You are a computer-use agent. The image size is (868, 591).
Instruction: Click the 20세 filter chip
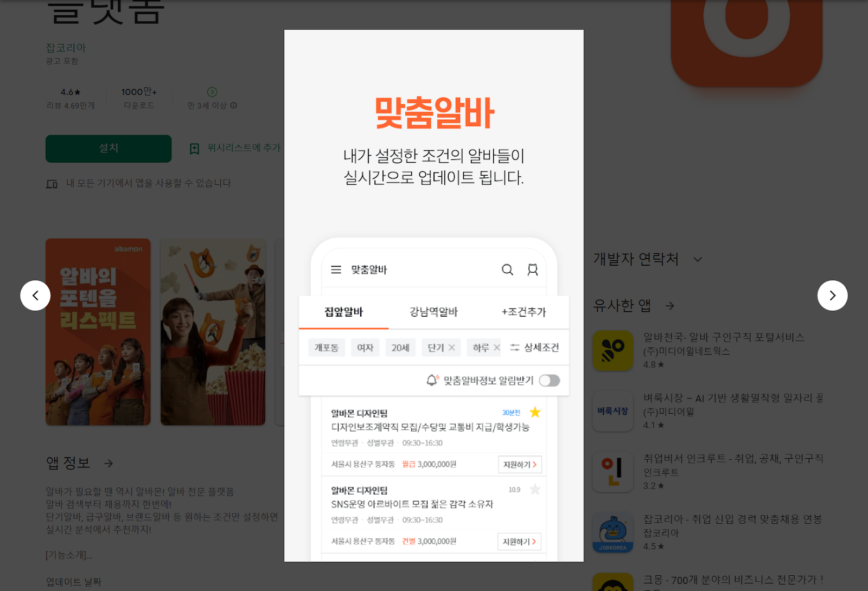tap(400, 348)
